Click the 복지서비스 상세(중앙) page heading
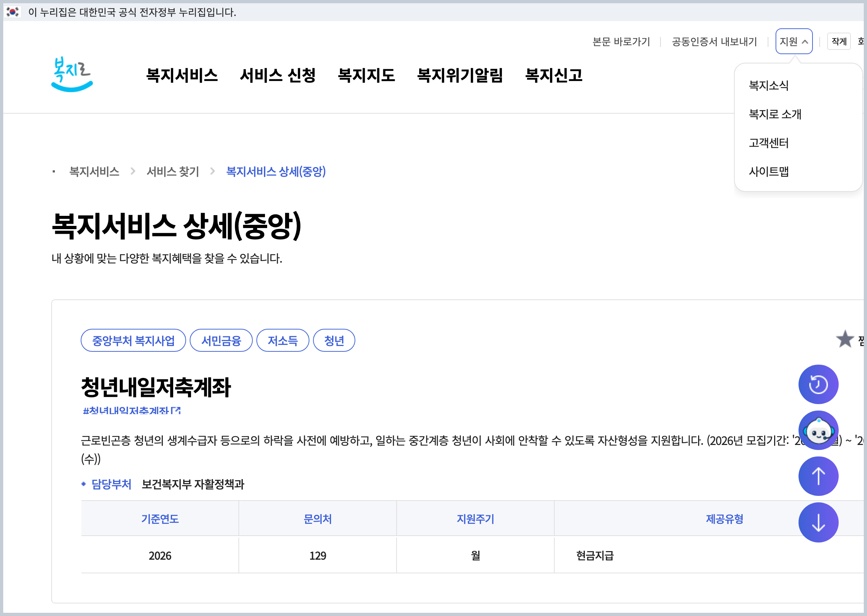 (x=176, y=226)
